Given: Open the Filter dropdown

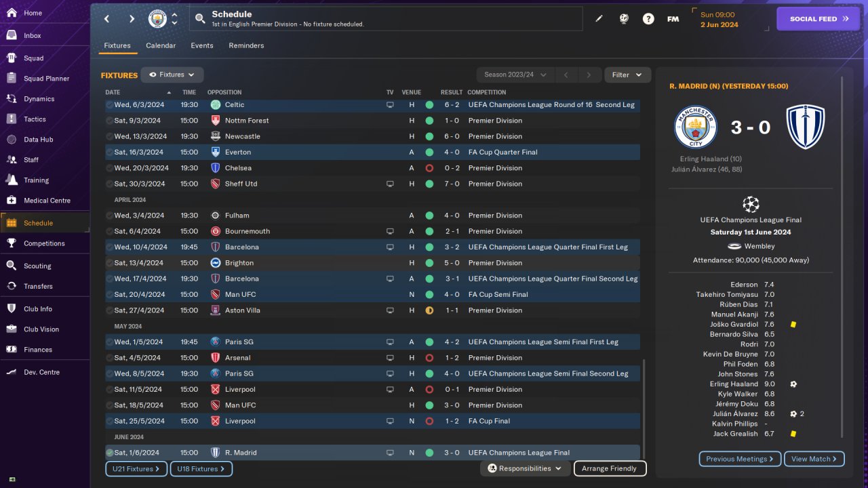Looking at the screenshot, I should (627, 75).
